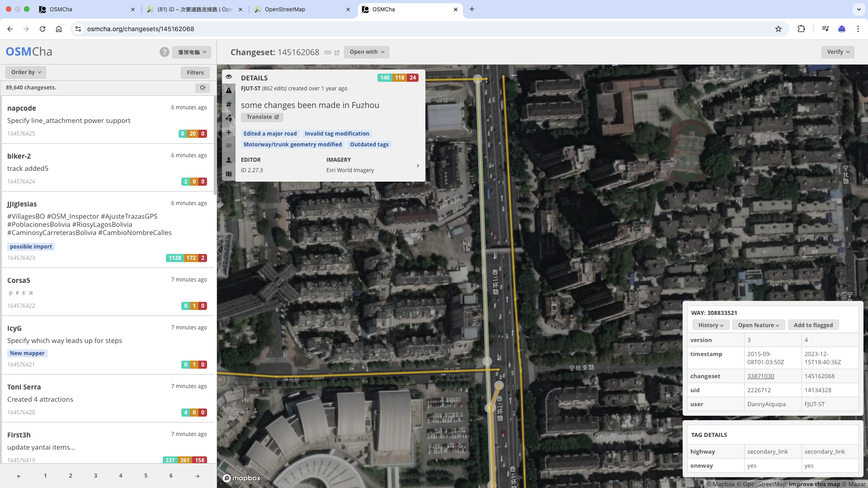Image resolution: width=868 pixels, height=488 pixels.
Task: Click the help question mark icon
Action: tap(165, 52)
